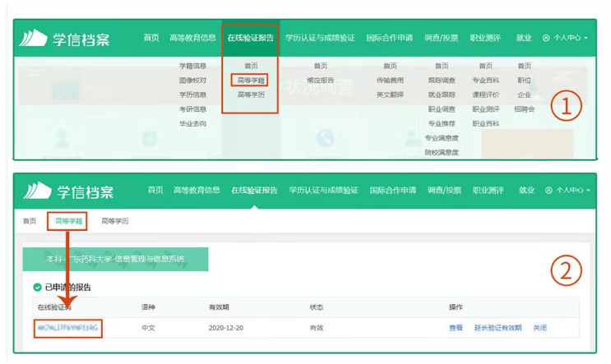Click the 个人中心 user icon in panel ②

(x=549, y=191)
